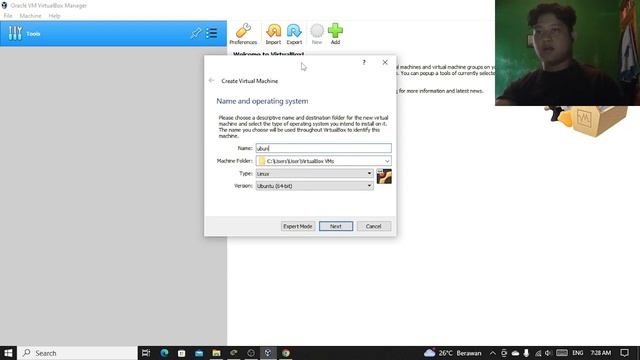Open the Preferences wrench icon
The height and width of the screenshot is (360, 640).
point(243,34)
